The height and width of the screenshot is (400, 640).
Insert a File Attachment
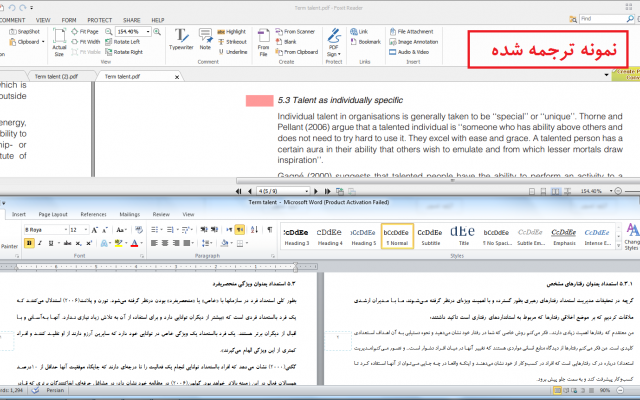click(411, 31)
